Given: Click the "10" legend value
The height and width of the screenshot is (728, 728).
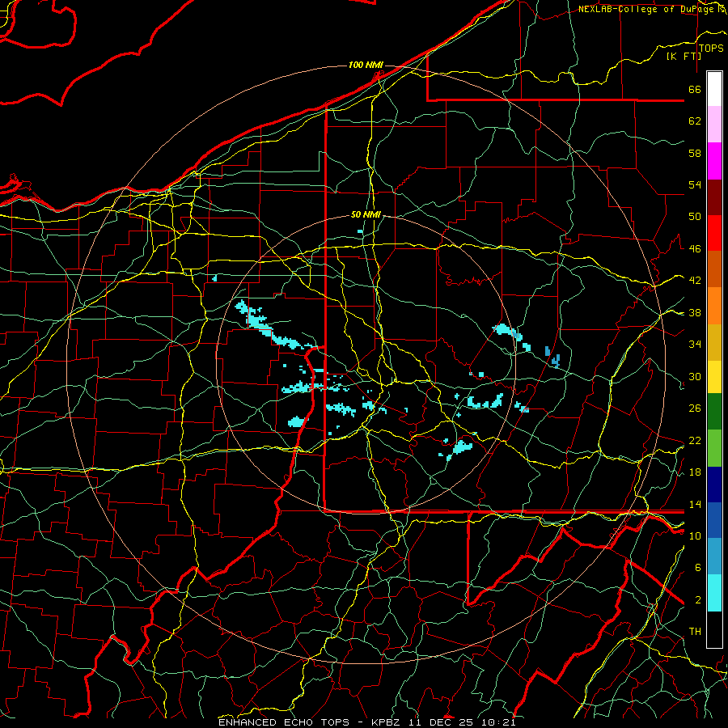Looking at the screenshot, I should pos(695,535).
